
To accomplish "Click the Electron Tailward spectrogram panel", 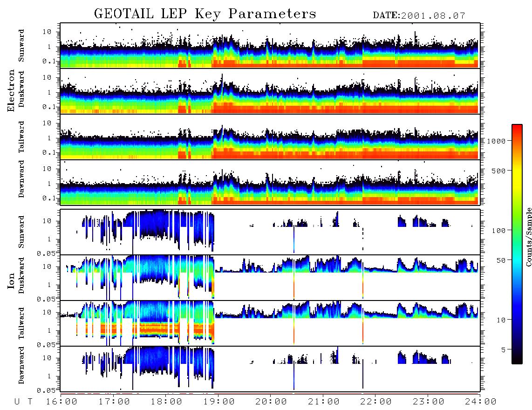I will pos(270,137).
